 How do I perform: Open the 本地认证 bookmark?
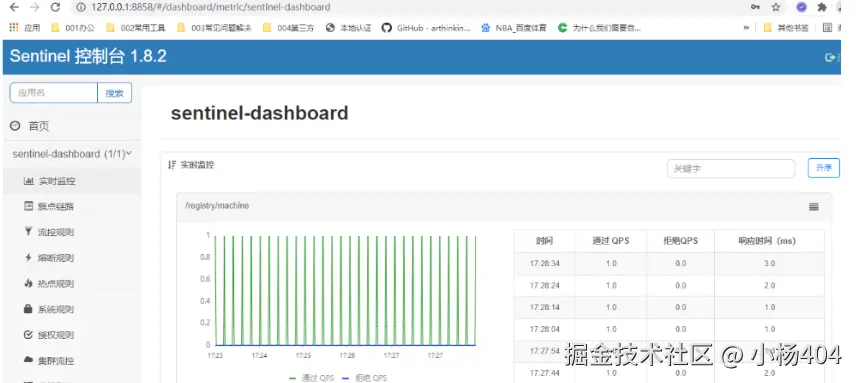point(348,28)
